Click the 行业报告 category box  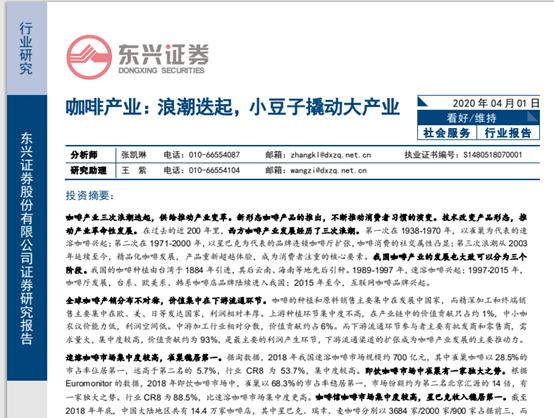point(508,133)
